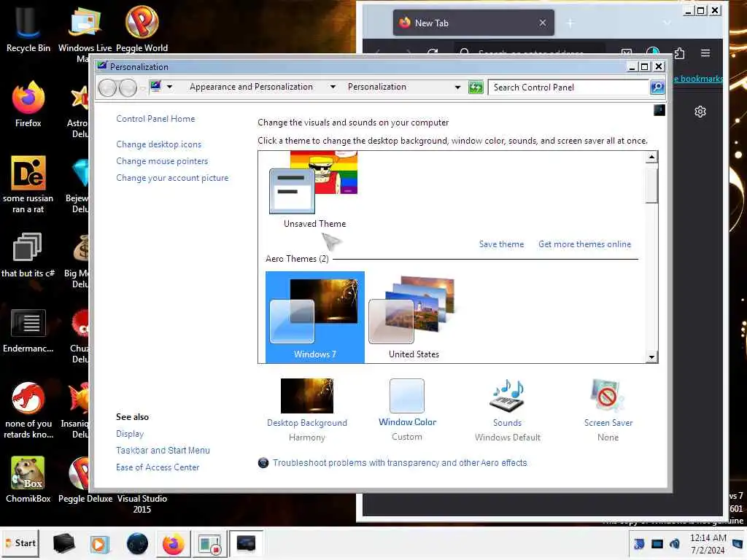Click the Personalization breadcrumb segment

tap(377, 87)
